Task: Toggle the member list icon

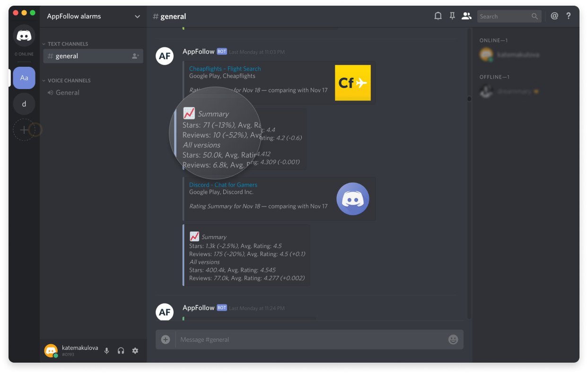Action: coord(466,16)
